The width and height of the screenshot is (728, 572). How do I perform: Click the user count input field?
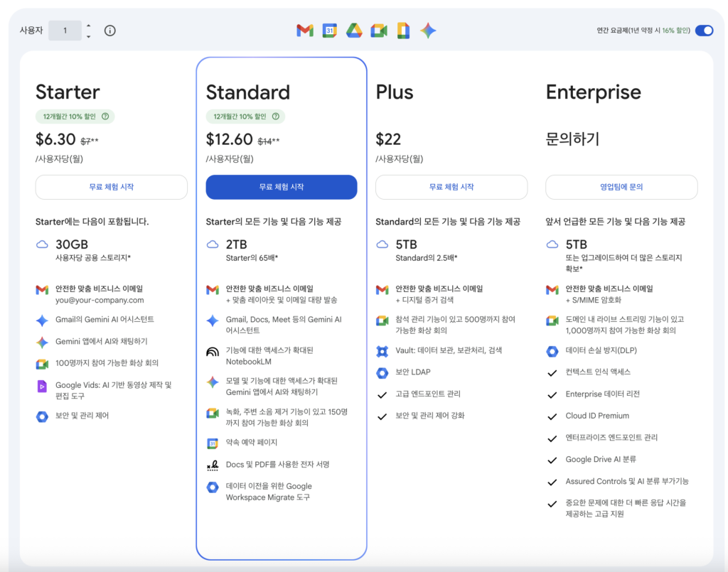65,31
